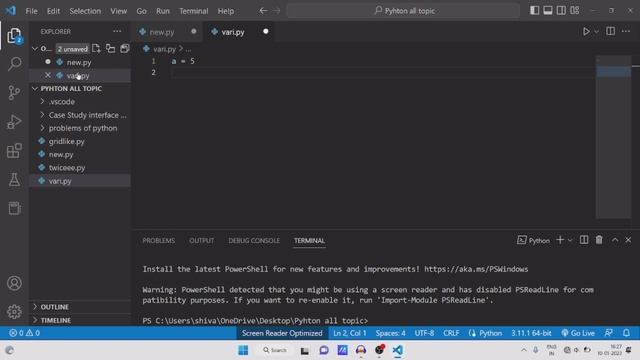
Task: Switch to DEBUG CONSOLE panel tab
Action: pyautogui.click(x=254, y=241)
